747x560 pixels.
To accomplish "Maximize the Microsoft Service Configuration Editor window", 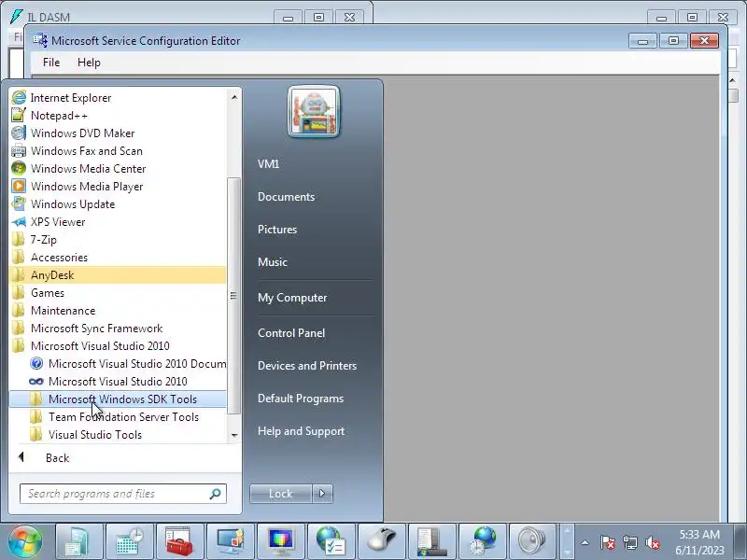I will click(673, 40).
